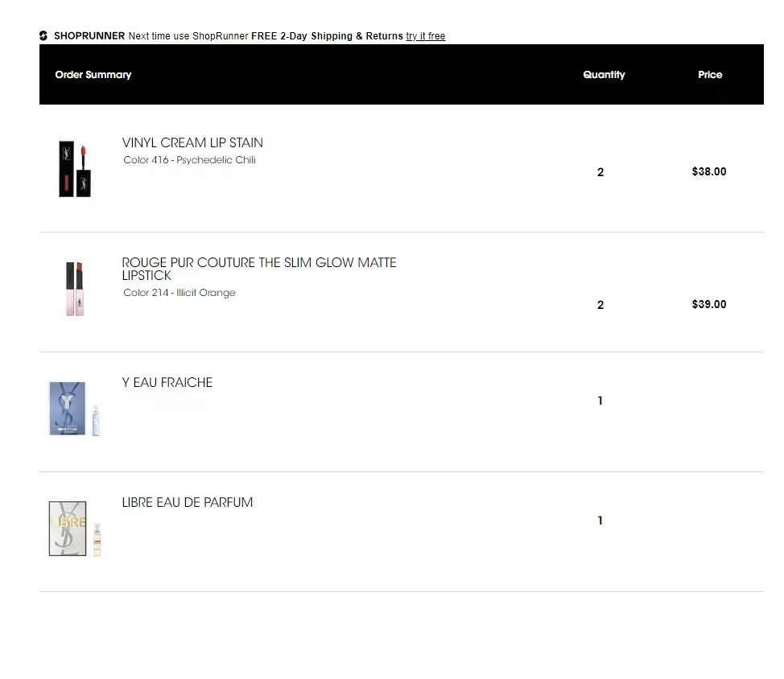This screenshot has height=679, width=784.
Task: Click the Y Eau Fraiche product image
Action: tap(74, 409)
